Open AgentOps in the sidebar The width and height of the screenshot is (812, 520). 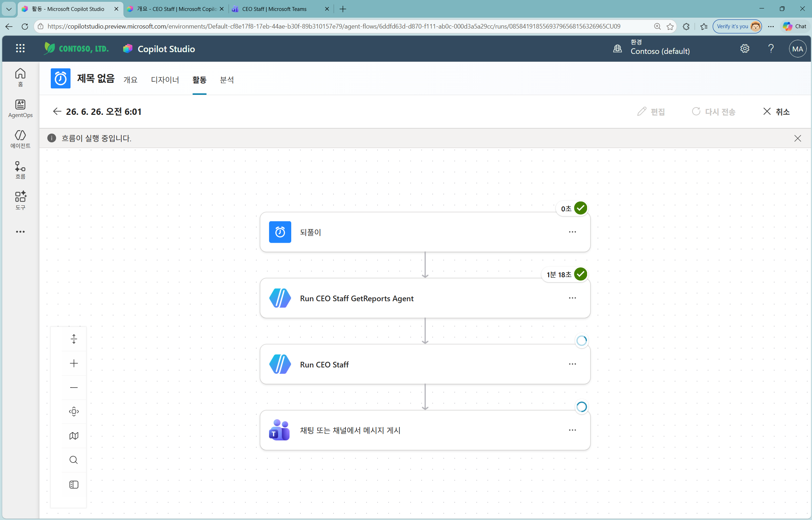pos(20,109)
